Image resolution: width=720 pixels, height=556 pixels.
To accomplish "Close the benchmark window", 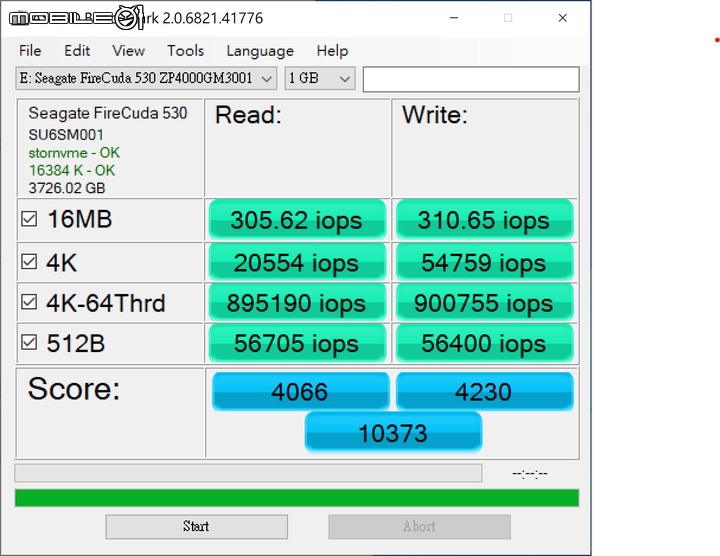I will click(562, 18).
